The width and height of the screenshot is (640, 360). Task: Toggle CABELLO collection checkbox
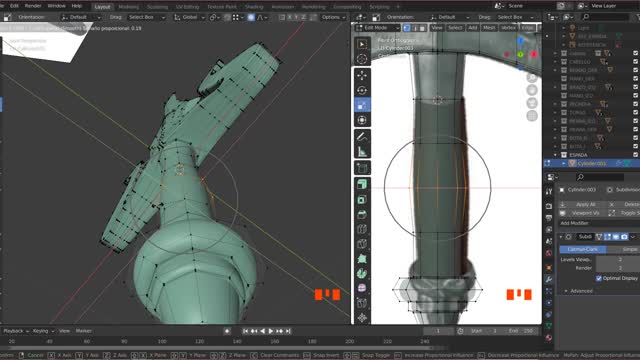point(636,62)
